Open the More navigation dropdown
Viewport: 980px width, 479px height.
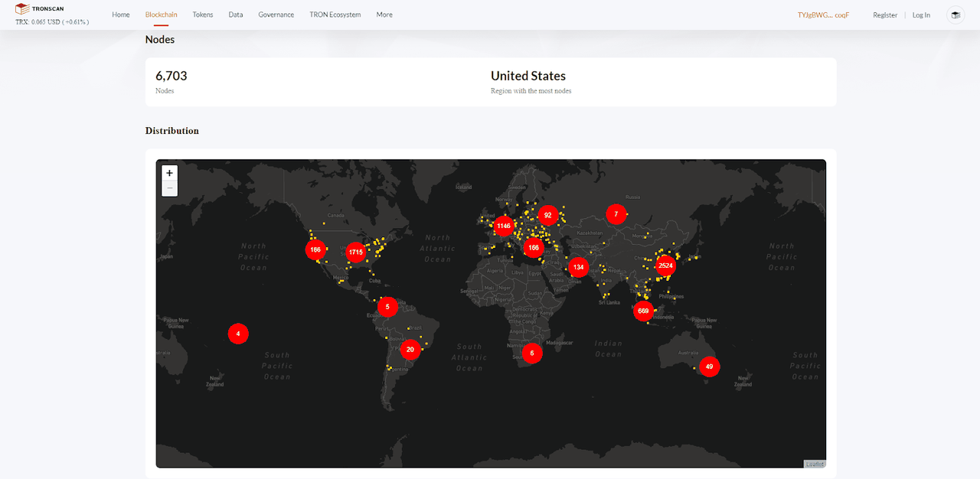(x=384, y=15)
